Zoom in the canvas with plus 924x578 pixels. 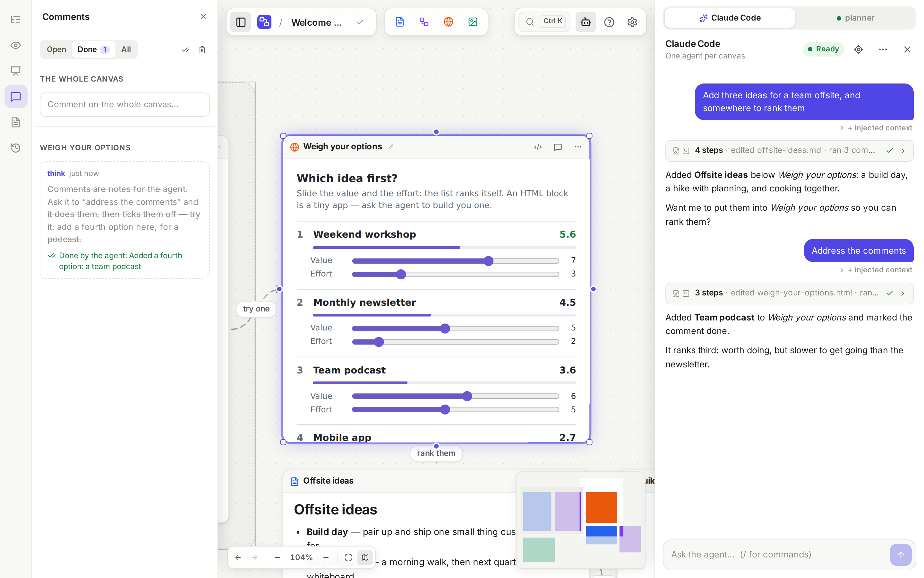(x=326, y=557)
